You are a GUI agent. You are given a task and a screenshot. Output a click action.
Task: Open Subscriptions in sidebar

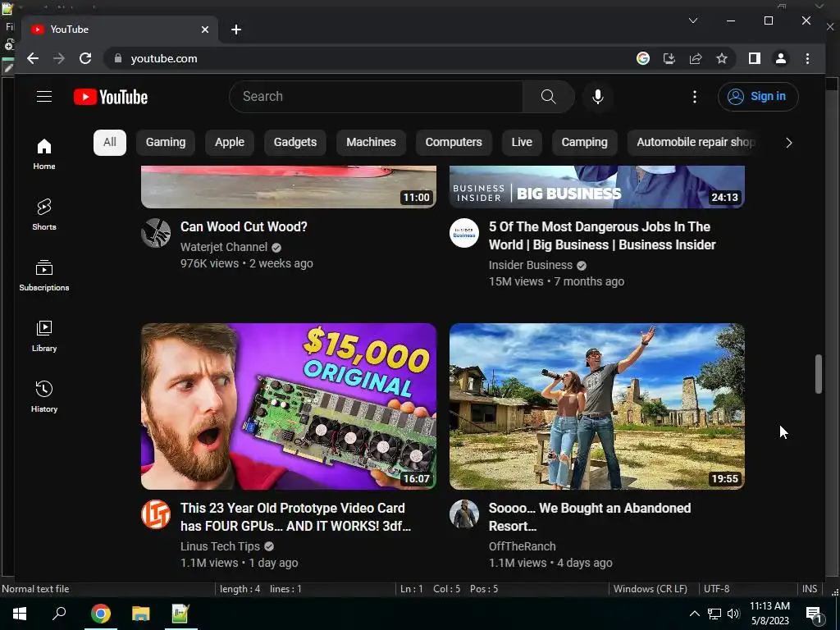[44, 276]
